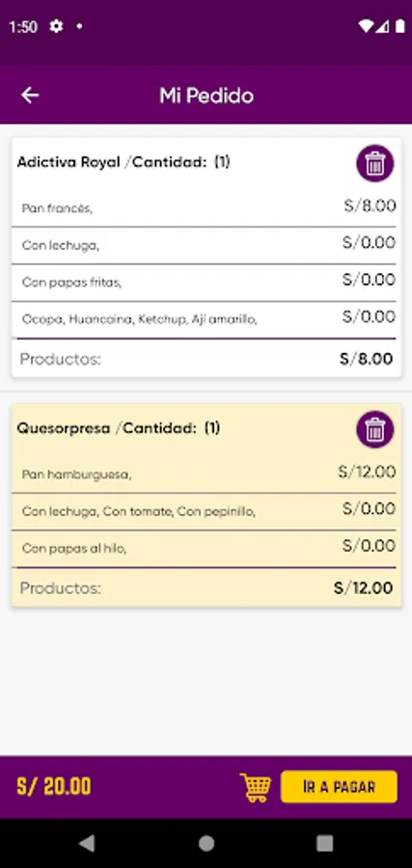Screen dimensions: 412x868
Task: Tap Ocopa, Huancaina, Ketchup sauces row
Action: pos(204,319)
